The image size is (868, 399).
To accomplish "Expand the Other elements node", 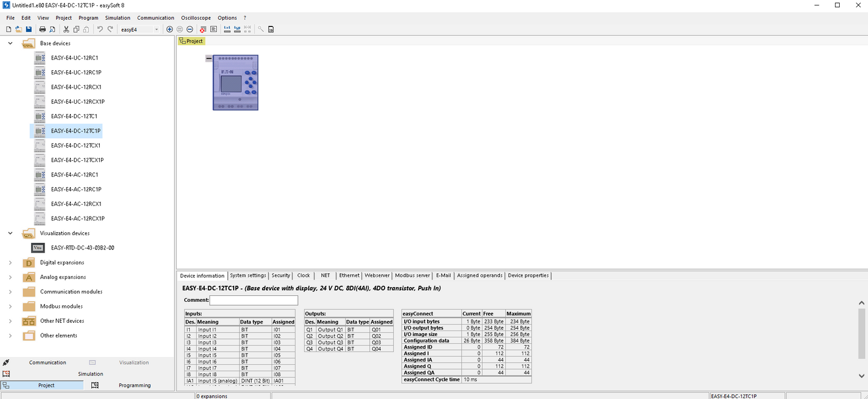I will click(x=10, y=335).
